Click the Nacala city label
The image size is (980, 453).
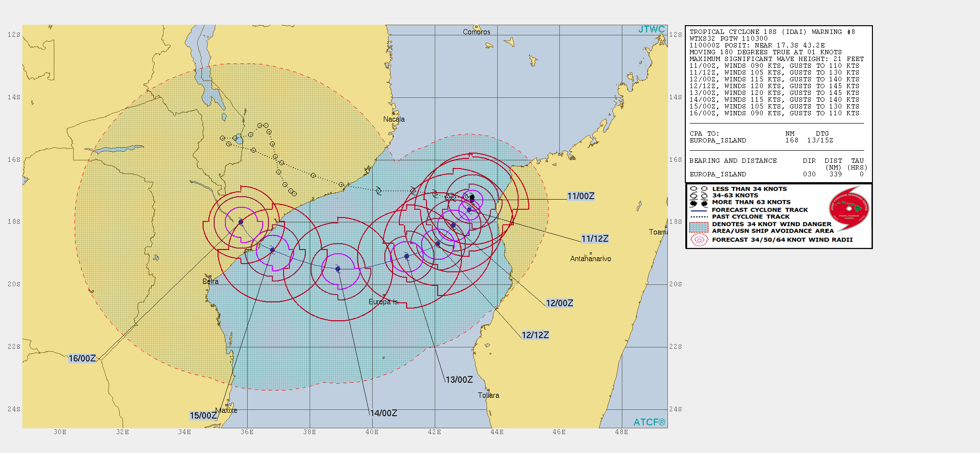pos(394,119)
